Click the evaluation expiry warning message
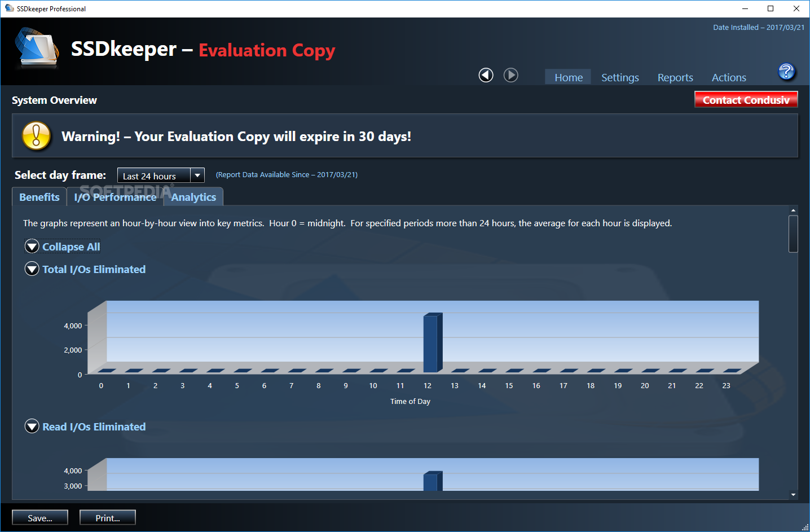 [x=236, y=137]
